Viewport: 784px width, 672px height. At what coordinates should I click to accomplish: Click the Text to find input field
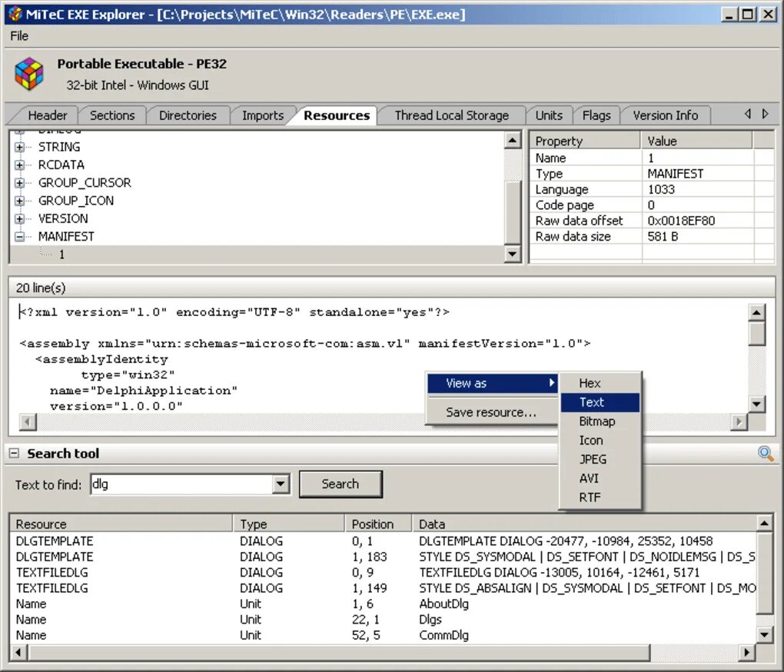pyautogui.click(x=182, y=484)
